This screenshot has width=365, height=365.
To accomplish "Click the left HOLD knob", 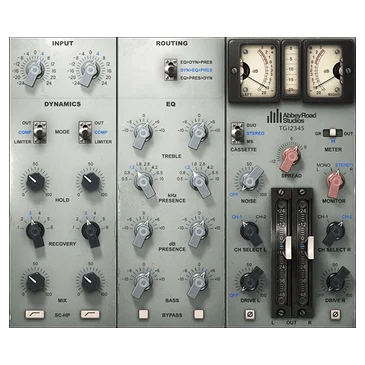I will tap(35, 181).
